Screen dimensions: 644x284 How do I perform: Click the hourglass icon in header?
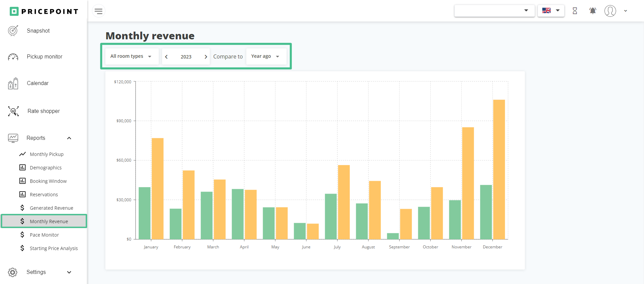pyautogui.click(x=575, y=11)
